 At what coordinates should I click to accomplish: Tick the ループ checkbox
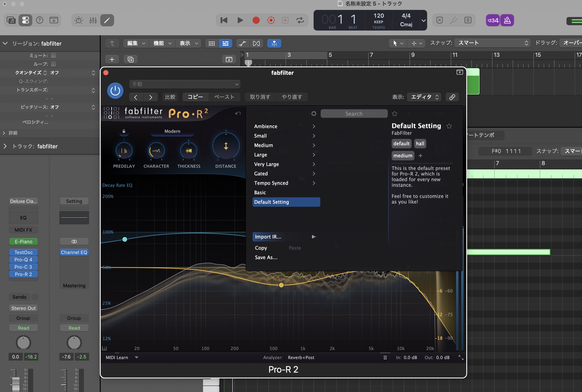53,64
